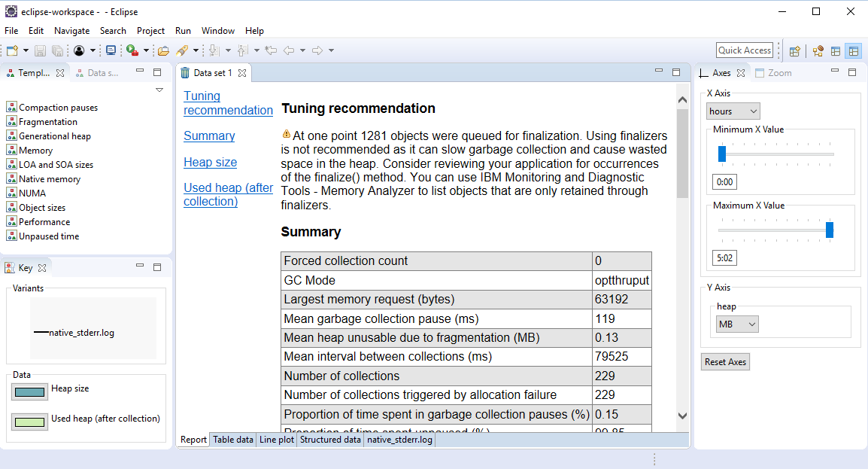The width and height of the screenshot is (868, 469).
Task: Open the dropdown beside the user icon
Action: (x=93, y=51)
